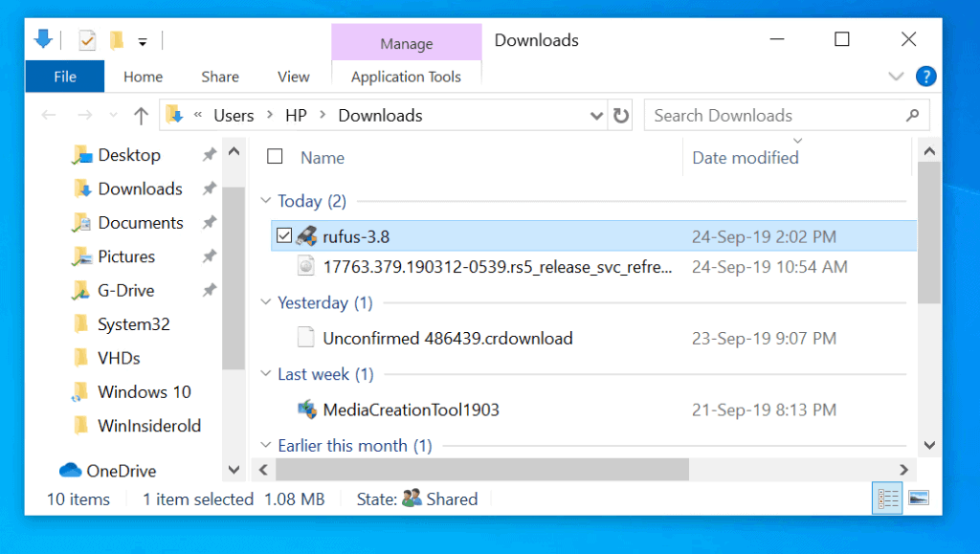This screenshot has width=980, height=554.
Task: Click the Shared state people icon
Action: [x=412, y=498]
